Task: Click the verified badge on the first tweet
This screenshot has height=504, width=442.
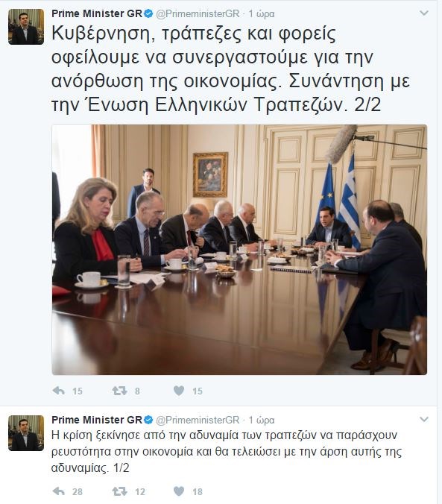Action: click(x=148, y=13)
